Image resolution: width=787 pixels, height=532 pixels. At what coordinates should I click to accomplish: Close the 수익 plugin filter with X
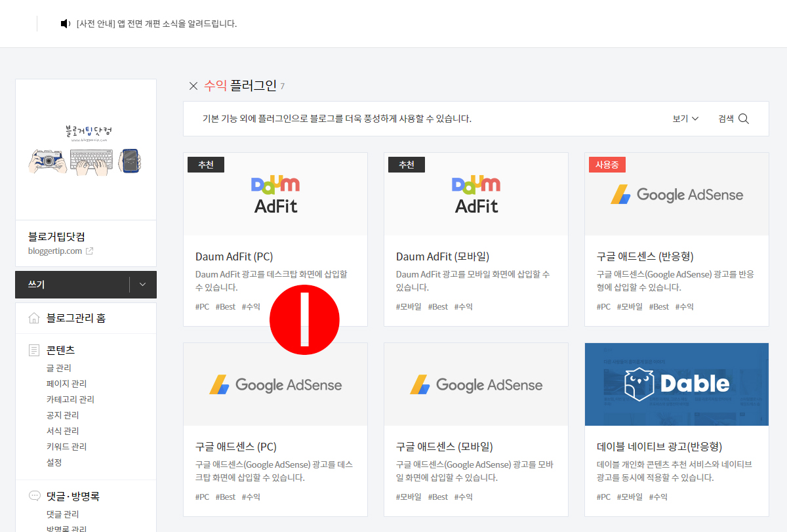click(193, 86)
